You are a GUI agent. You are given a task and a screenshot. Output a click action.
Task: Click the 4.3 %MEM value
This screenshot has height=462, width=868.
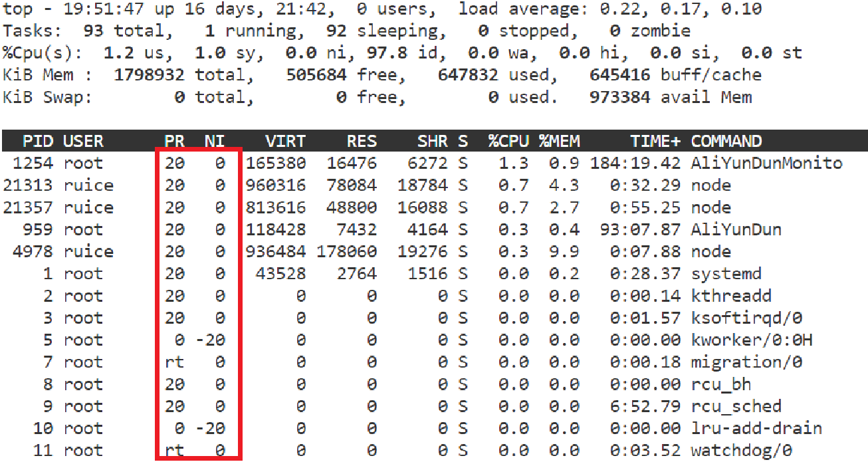point(564,185)
